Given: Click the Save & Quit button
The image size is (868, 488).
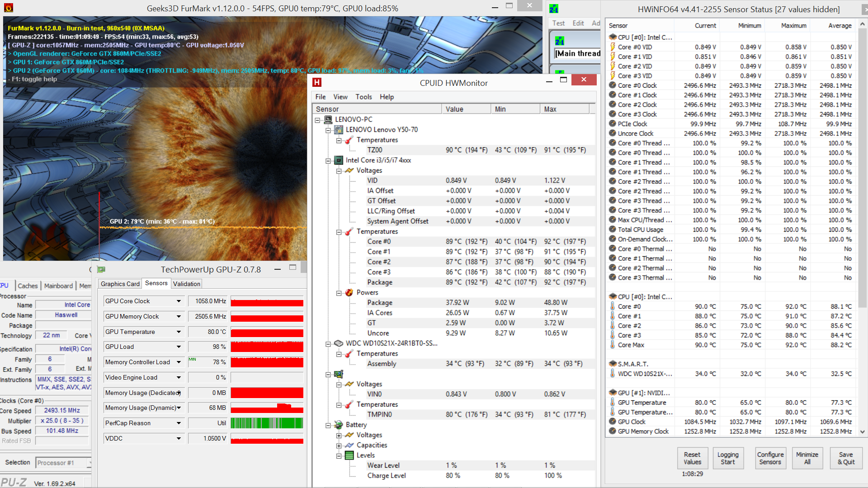Looking at the screenshot, I should 846,458.
